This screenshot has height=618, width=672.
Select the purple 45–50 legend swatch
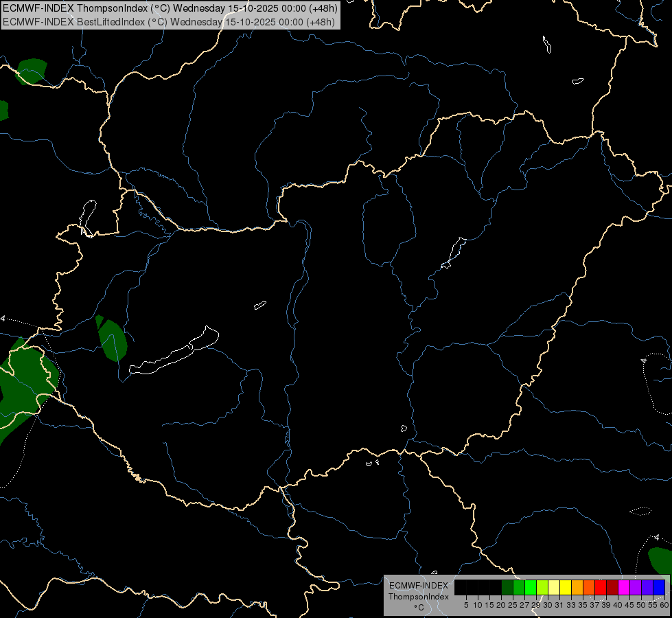pyautogui.click(x=636, y=587)
